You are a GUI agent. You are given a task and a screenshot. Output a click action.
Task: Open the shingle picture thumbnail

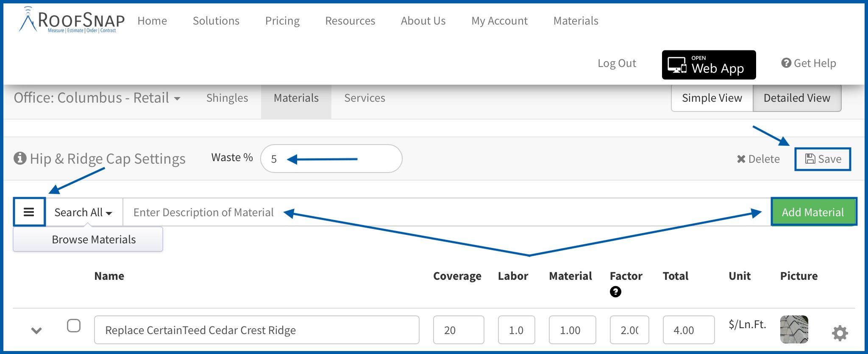click(794, 329)
